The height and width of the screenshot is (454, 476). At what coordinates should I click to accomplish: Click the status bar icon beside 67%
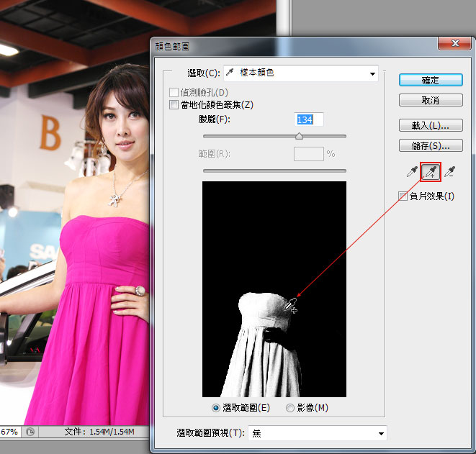pyautogui.click(x=30, y=432)
